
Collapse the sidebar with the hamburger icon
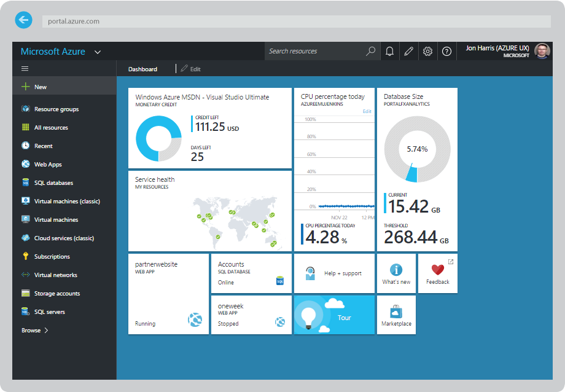click(25, 68)
